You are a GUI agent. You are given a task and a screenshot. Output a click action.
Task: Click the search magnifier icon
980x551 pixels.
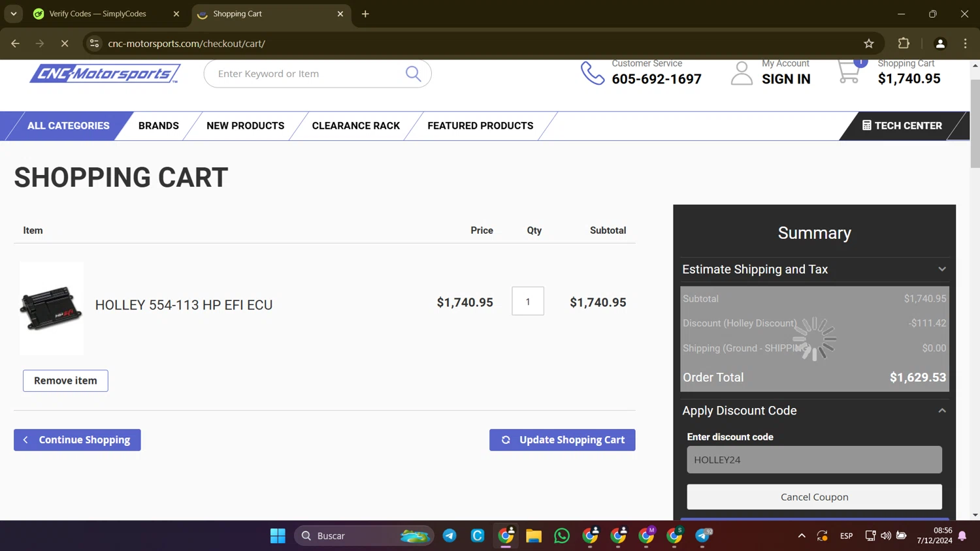pos(413,74)
